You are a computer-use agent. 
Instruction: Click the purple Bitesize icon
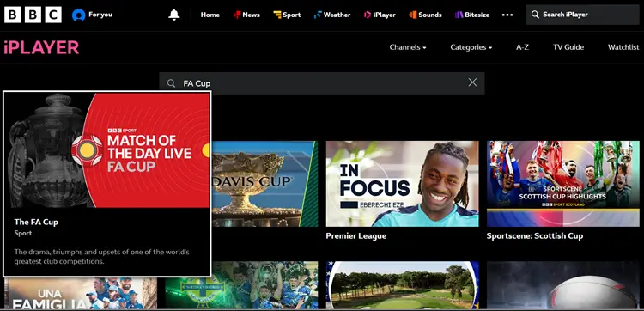click(x=459, y=15)
